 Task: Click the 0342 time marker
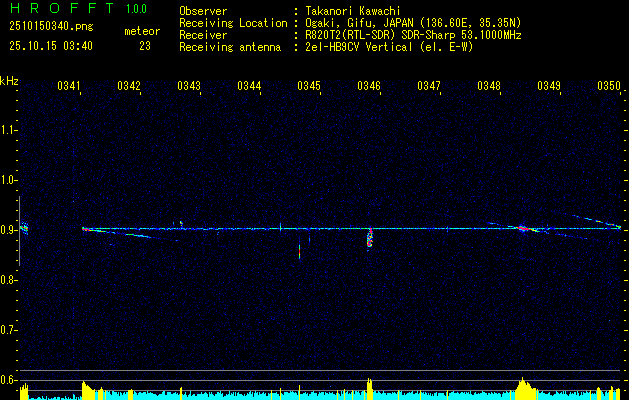pos(129,86)
